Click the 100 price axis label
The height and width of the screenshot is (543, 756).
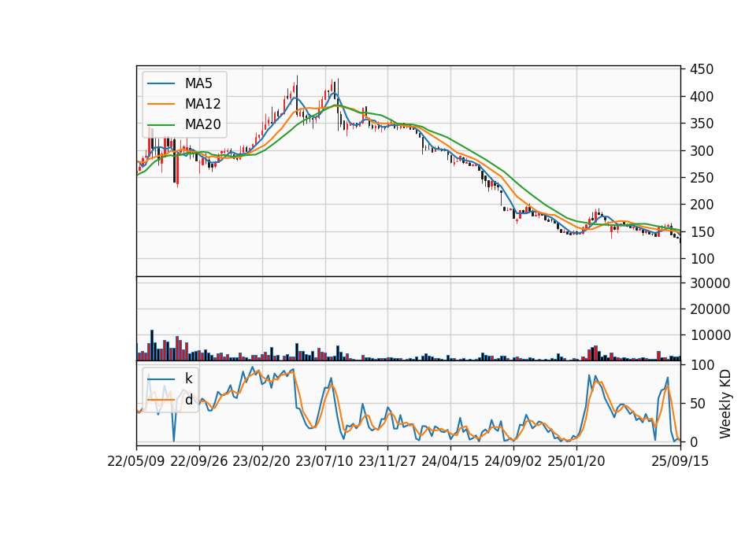pyautogui.click(x=702, y=259)
